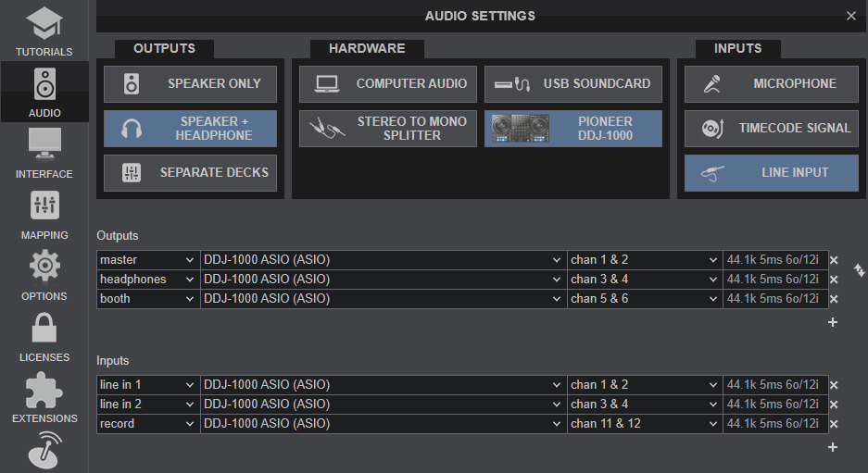
Task: Open chan 11 & 12 dropdown for record
Action: [x=645, y=424]
